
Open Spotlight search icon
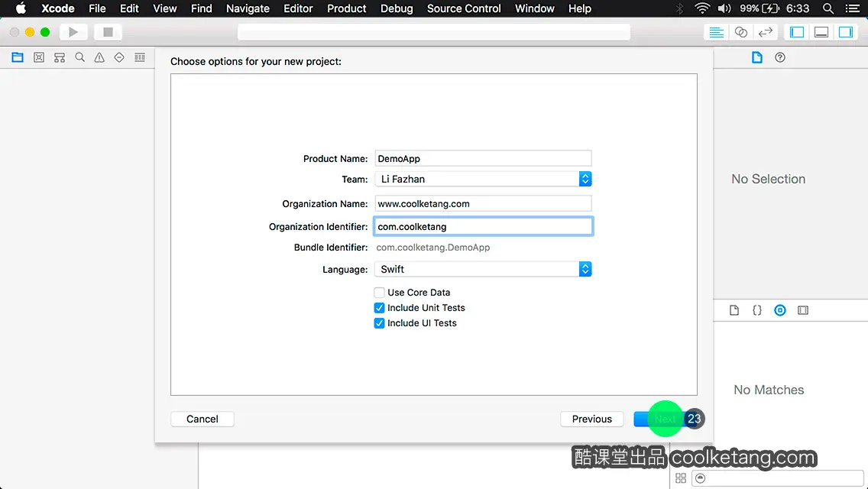click(x=828, y=8)
